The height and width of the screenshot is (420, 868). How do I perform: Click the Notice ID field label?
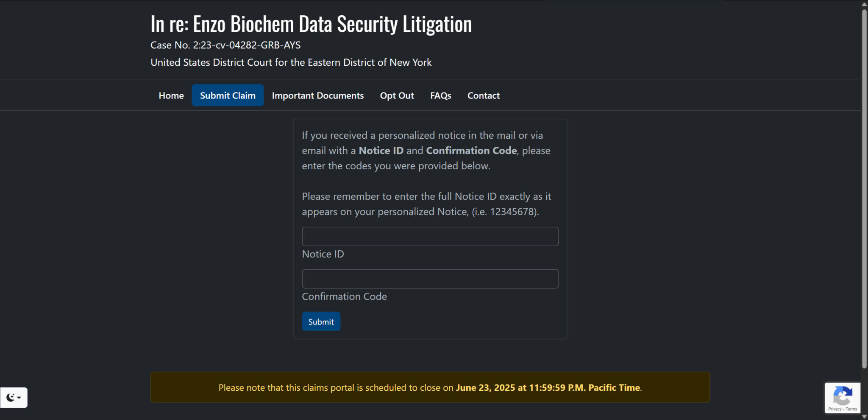coord(323,254)
